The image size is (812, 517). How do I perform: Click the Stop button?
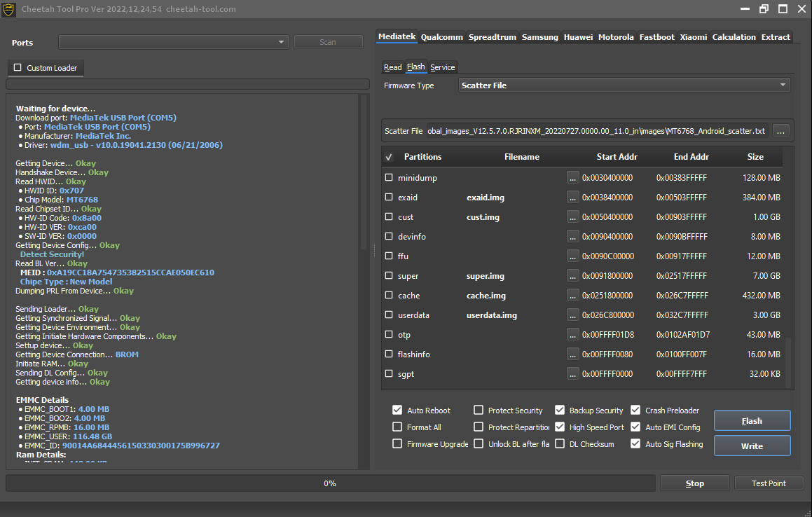point(694,483)
